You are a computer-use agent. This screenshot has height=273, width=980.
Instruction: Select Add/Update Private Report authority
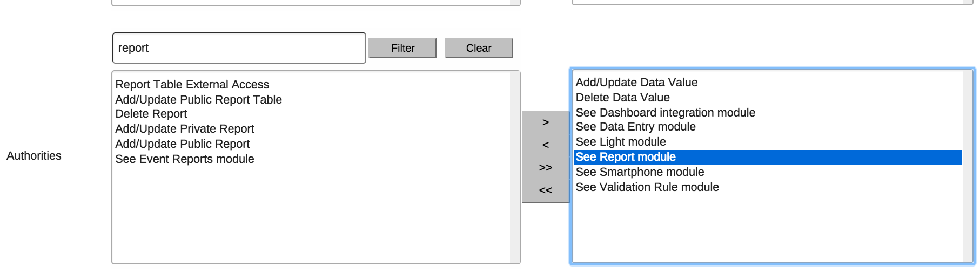coord(185,129)
